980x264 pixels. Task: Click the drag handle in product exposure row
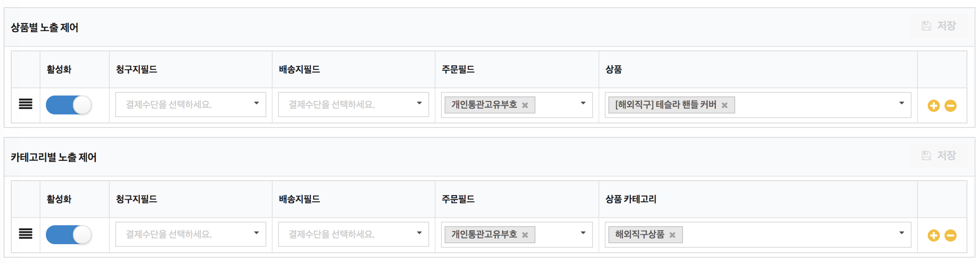[26, 104]
